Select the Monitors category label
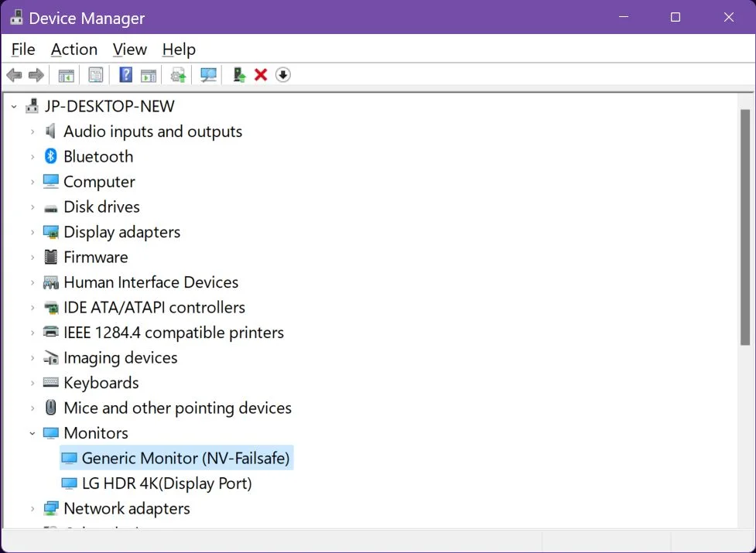Viewport: 756px width, 553px height. (x=96, y=432)
